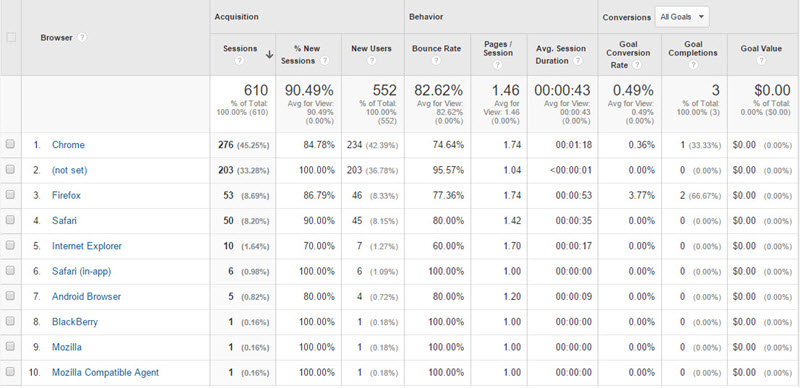Click help icon under Sessions header
This screenshot has height=388, width=800.
[240, 61]
